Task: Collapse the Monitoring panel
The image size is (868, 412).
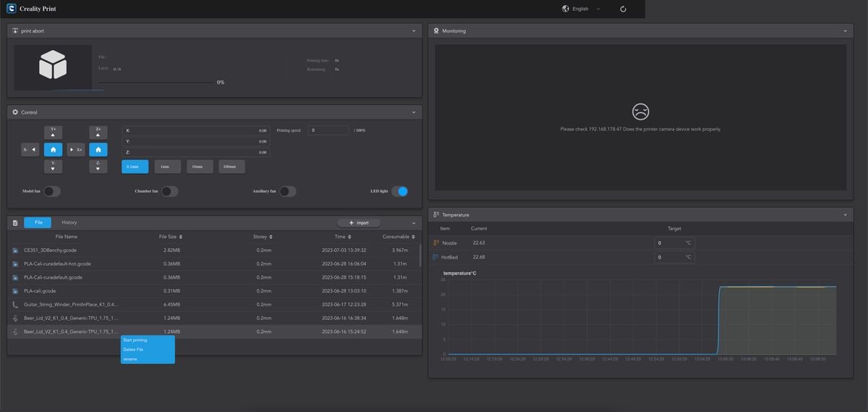Action: pos(845,31)
